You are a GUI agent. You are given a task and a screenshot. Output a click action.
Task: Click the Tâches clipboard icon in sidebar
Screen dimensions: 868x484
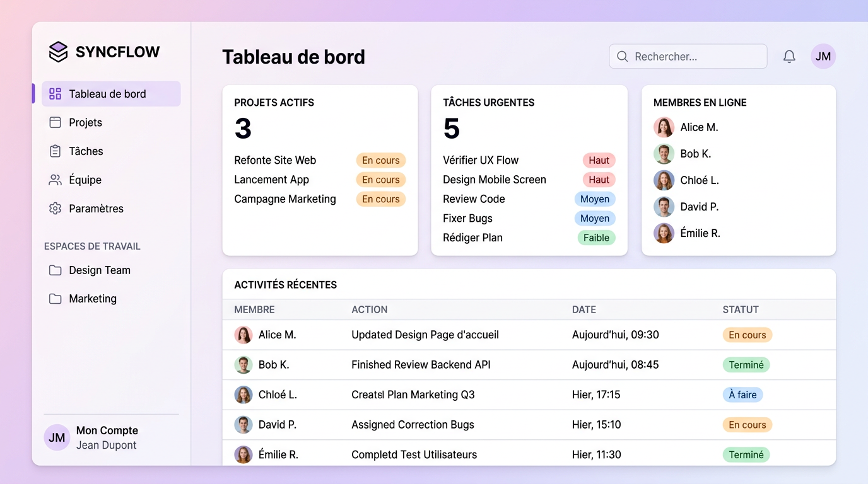click(56, 151)
